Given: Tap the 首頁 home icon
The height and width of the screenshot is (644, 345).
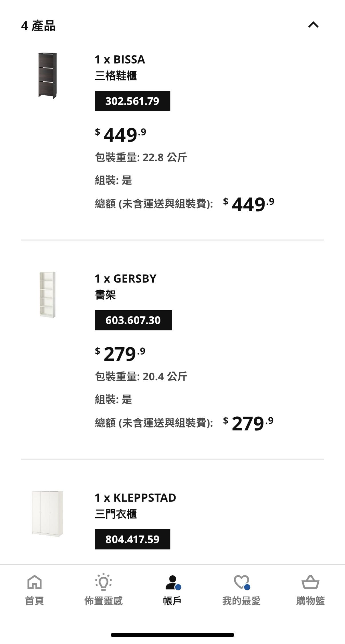Looking at the screenshot, I should [x=35, y=582].
